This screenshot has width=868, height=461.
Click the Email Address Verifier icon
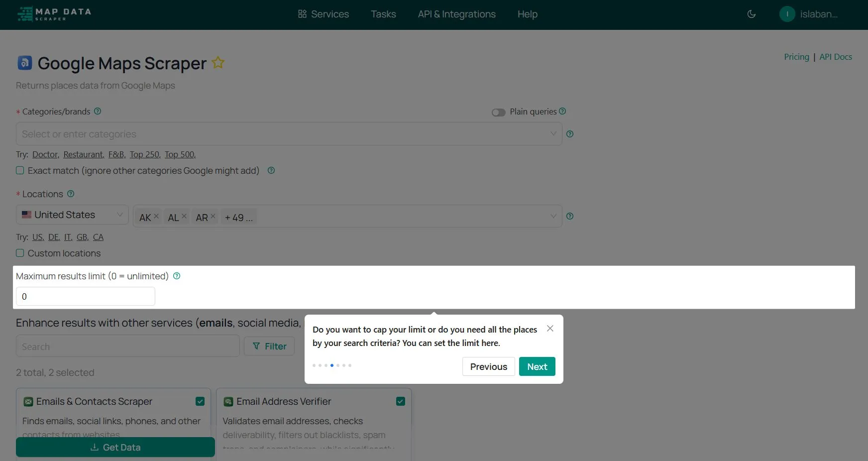(228, 401)
